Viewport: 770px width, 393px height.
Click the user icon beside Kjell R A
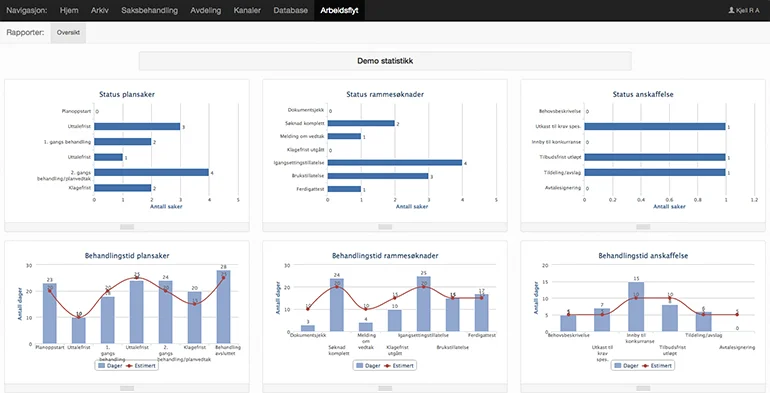[731, 10]
